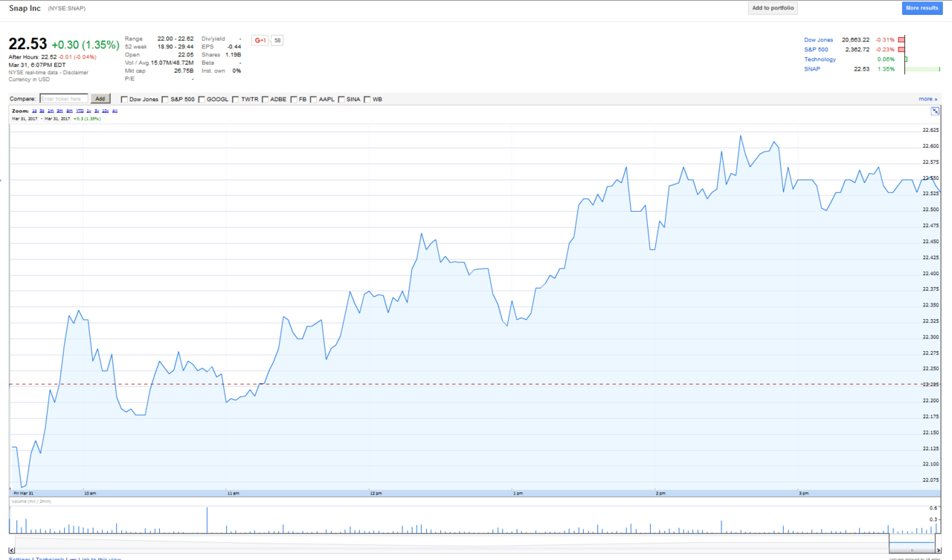
Task: Click the start date field Mar 31, 2017
Action: click(x=25, y=118)
